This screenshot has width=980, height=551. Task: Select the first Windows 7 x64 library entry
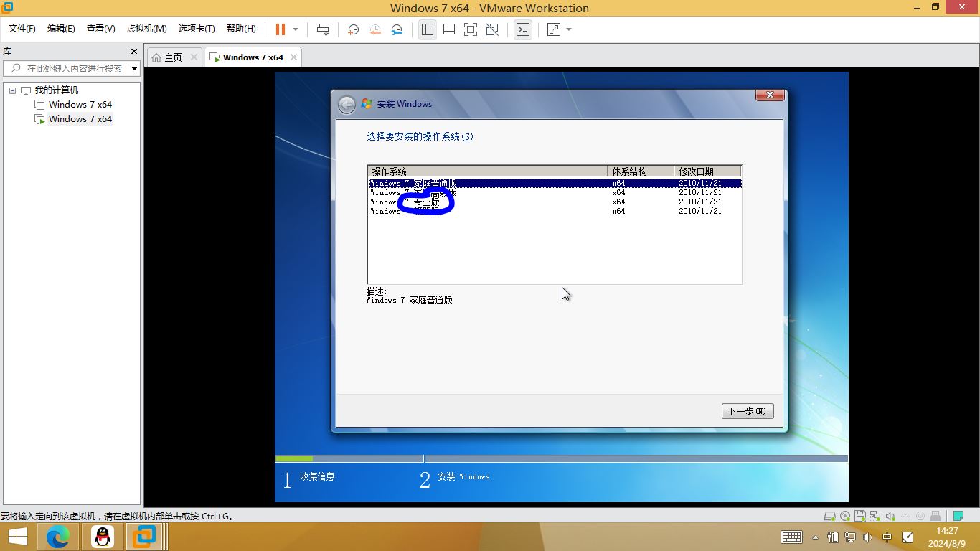click(x=80, y=105)
